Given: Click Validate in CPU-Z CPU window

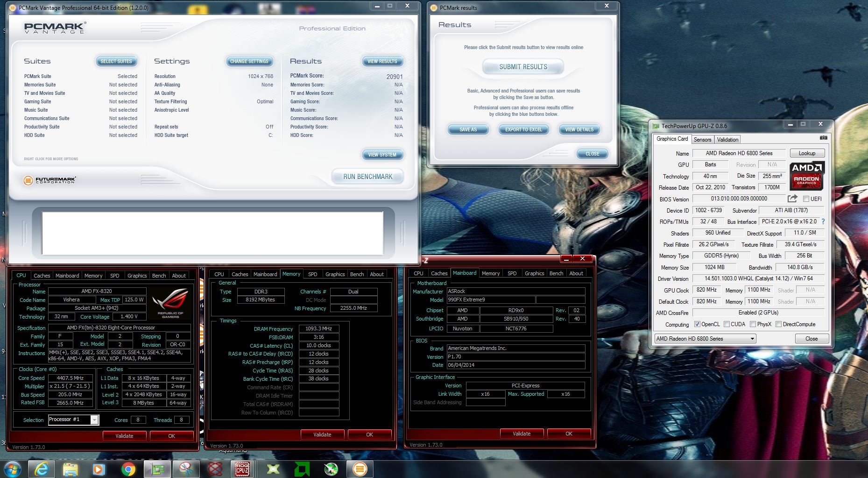Looking at the screenshot, I should click(124, 436).
